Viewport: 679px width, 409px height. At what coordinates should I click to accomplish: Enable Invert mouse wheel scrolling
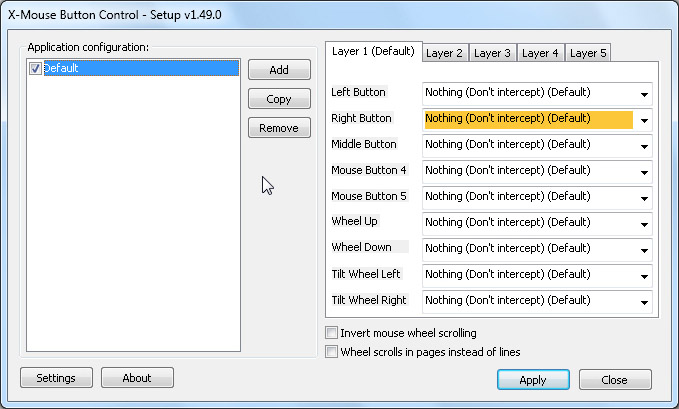(331, 333)
